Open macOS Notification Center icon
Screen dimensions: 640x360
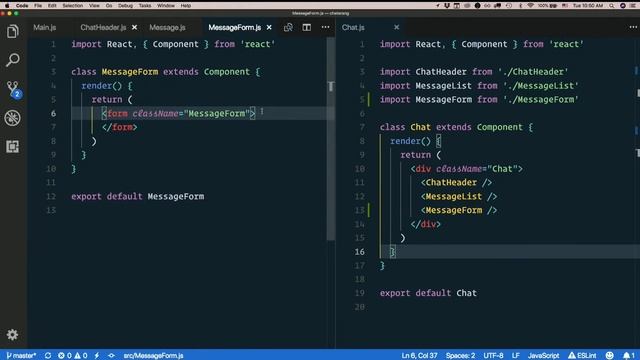tap(633, 6)
